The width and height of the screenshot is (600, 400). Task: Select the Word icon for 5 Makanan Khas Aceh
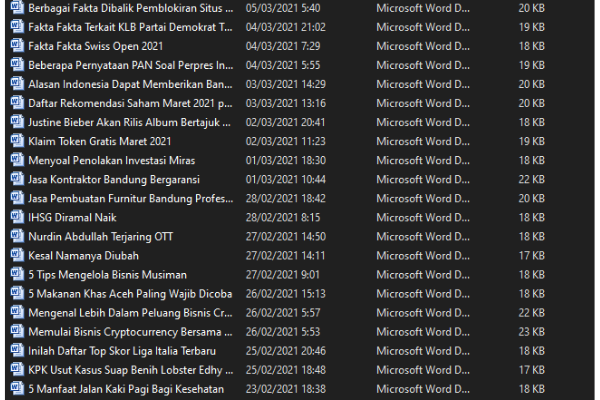(17, 293)
